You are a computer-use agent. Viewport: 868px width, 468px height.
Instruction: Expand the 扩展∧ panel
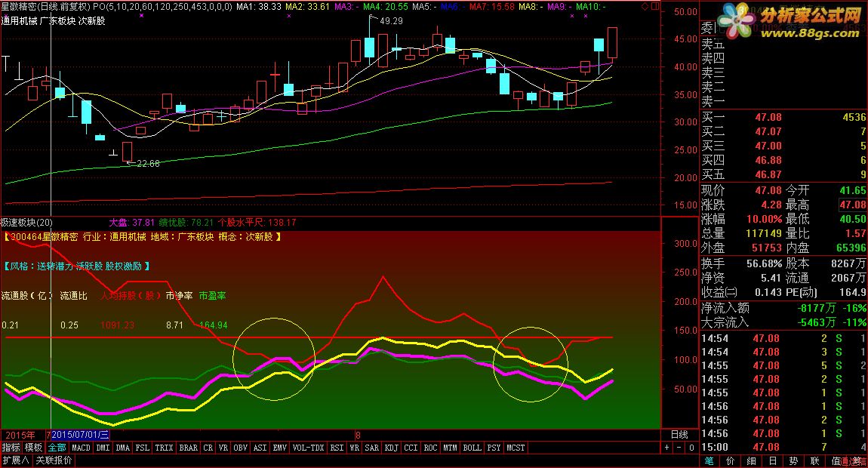click(x=16, y=460)
